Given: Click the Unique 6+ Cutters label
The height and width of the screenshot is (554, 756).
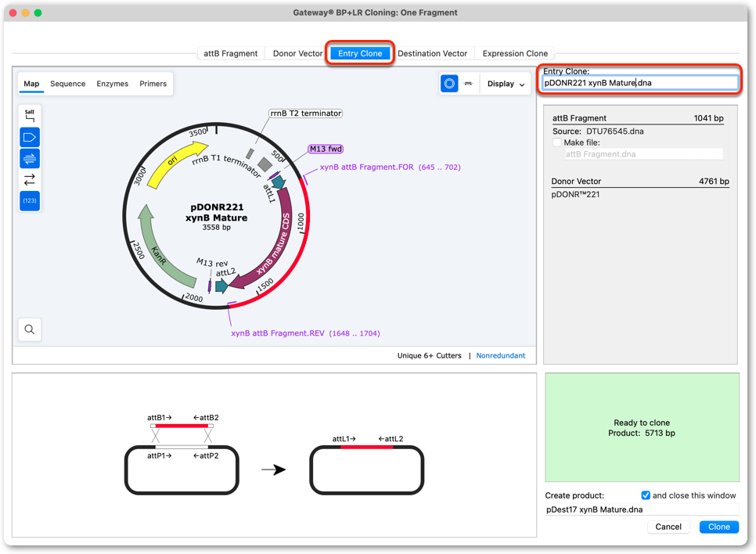Looking at the screenshot, I should (429, 355).
